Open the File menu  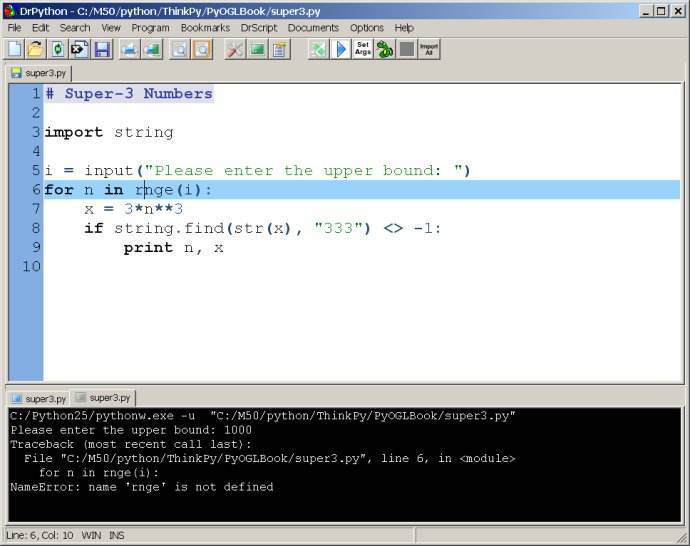tap(15, 28)
